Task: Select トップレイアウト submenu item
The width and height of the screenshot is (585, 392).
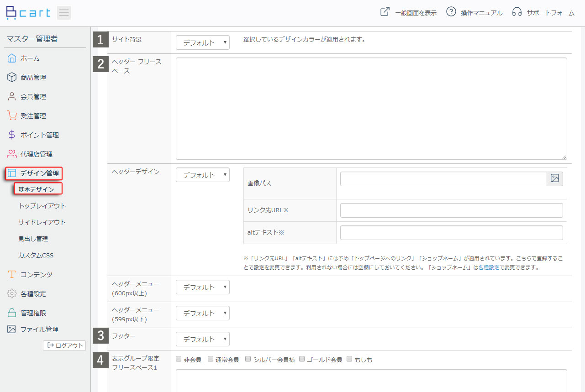Action: (x=42, y=206)
